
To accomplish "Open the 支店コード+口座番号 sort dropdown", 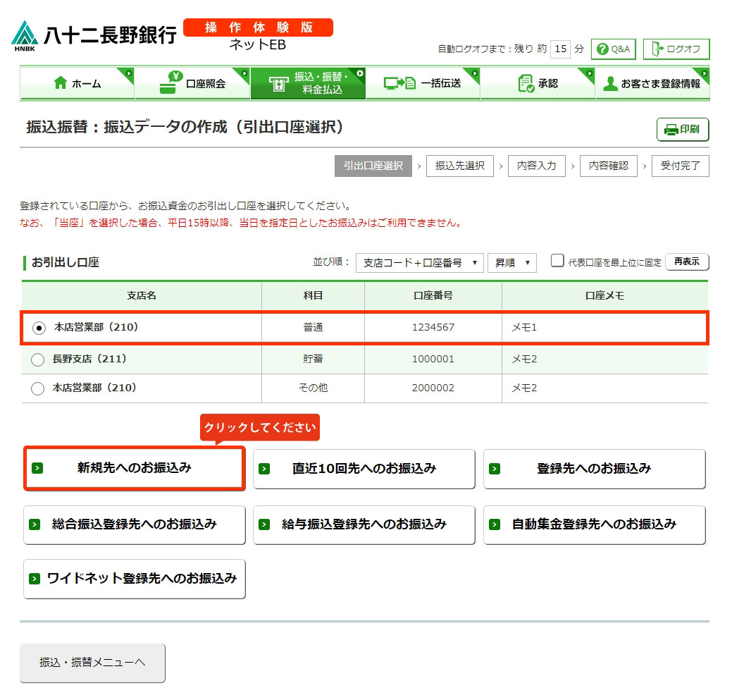I will 420,263.
